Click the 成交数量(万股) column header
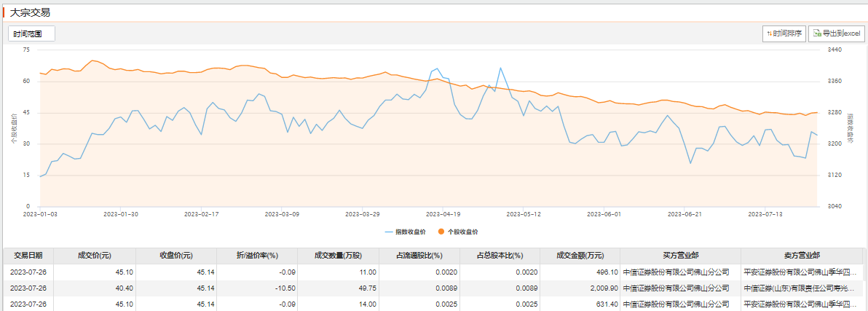Image resolution: width=868 pixels, height=311 pixels. [x=337, y=256]
